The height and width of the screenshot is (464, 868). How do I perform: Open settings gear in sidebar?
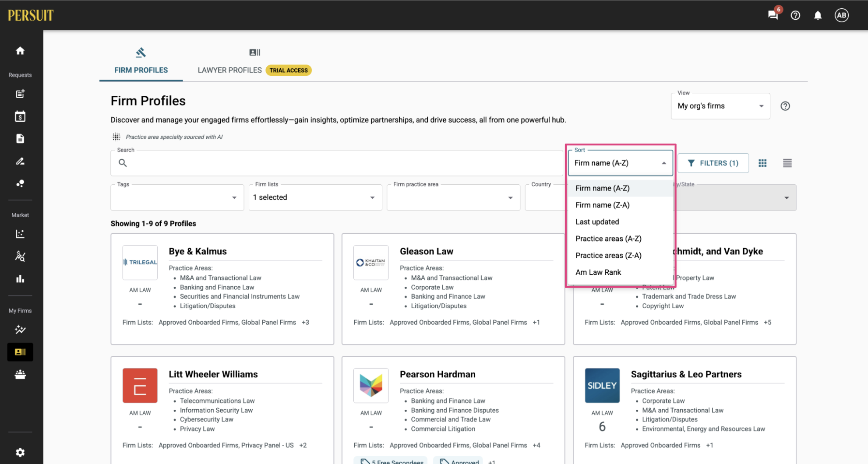pyautogui.click(x=20, y=452)
